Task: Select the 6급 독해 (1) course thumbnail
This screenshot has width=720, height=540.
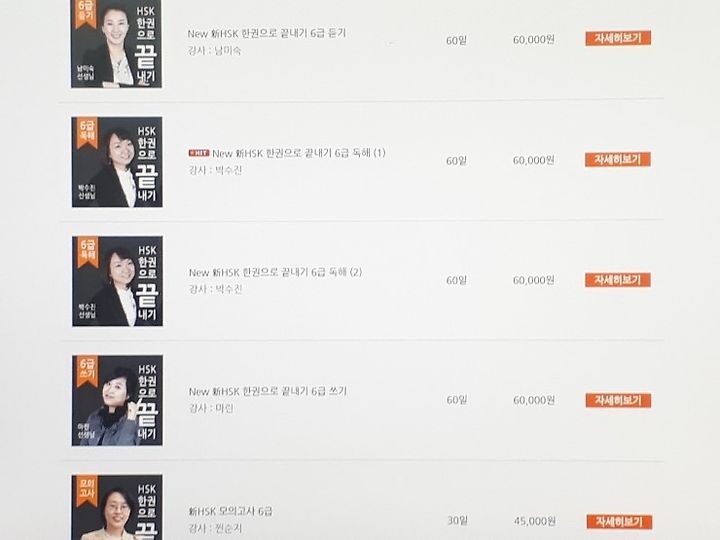Action: pos(117,162)
